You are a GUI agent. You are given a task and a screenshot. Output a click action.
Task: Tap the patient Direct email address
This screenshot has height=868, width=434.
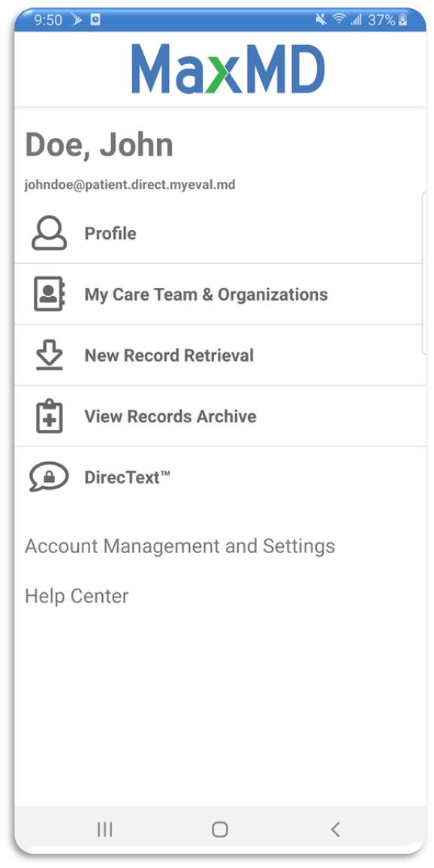(x=131, y=183)
